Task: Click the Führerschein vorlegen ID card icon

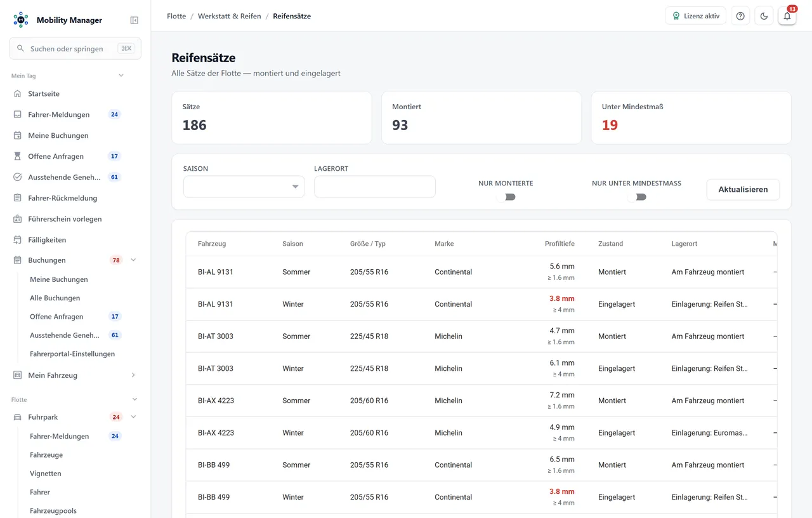Action: coord(18,219)
